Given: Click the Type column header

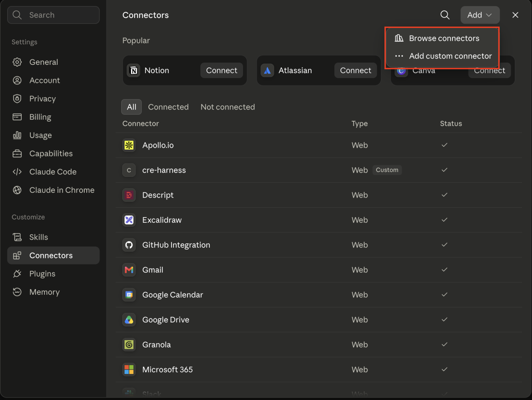Looking at the screenshot, I should (360, 124).
